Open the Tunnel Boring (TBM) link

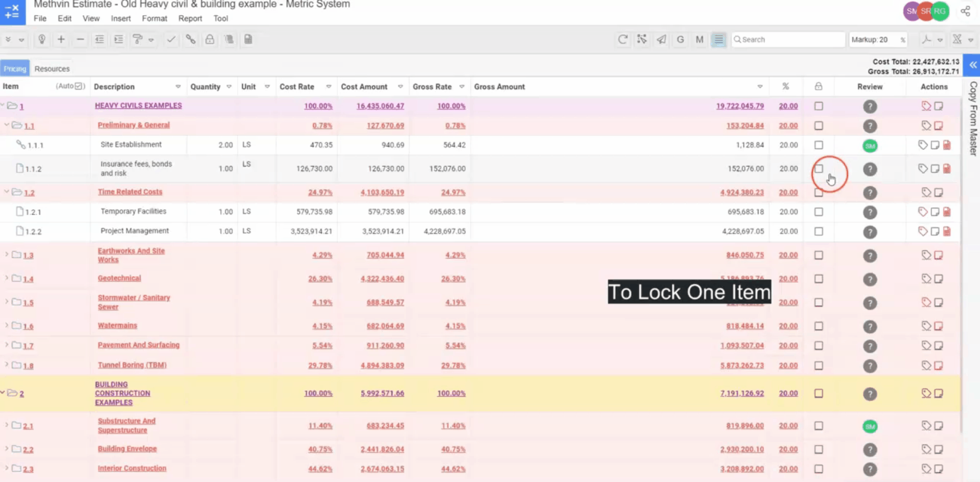click(132, 365)
